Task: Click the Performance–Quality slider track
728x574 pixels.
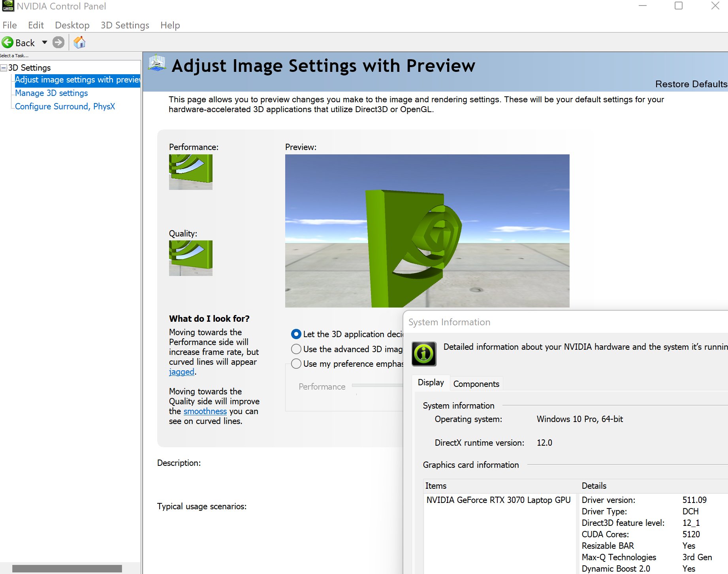Action: pos(377,385)
